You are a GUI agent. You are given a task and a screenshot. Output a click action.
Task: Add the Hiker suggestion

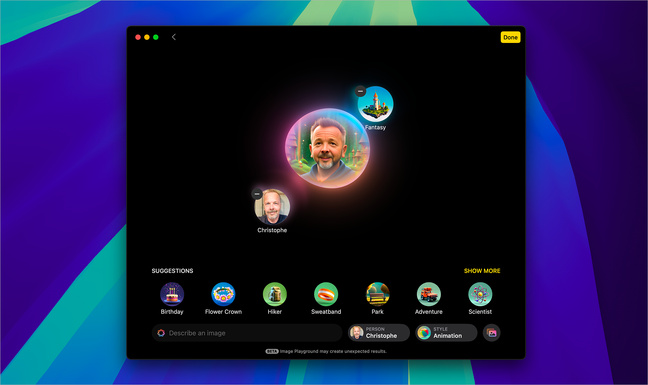(x=274, y=294)
